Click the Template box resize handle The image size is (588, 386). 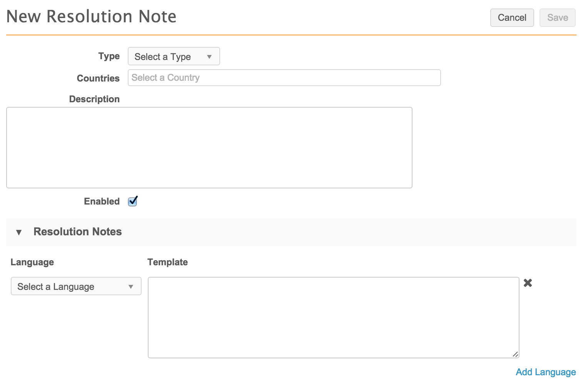click(x=515, y=354)
